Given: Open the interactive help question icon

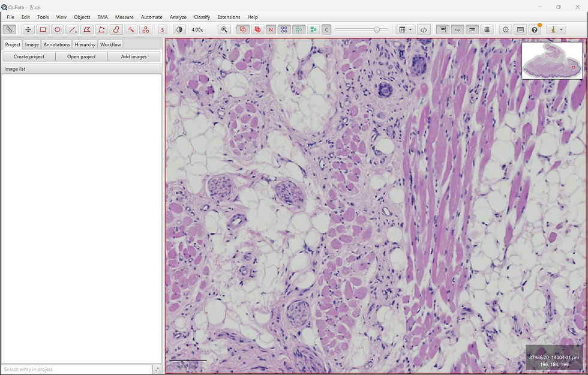Looking at the screenshot, I should [535, 29].
